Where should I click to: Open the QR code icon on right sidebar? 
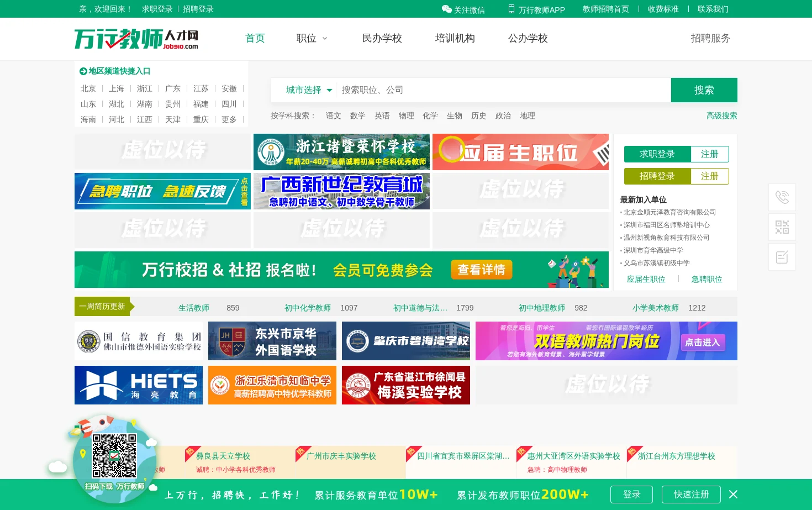click(x=782, y=227)
